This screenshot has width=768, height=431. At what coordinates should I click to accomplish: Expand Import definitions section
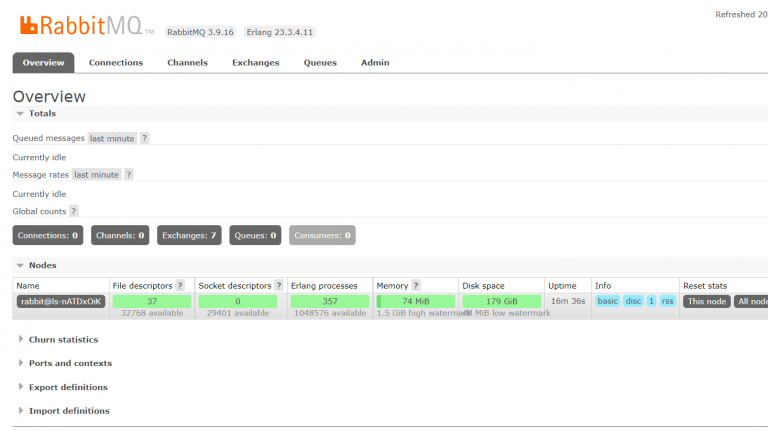(68, 411)
